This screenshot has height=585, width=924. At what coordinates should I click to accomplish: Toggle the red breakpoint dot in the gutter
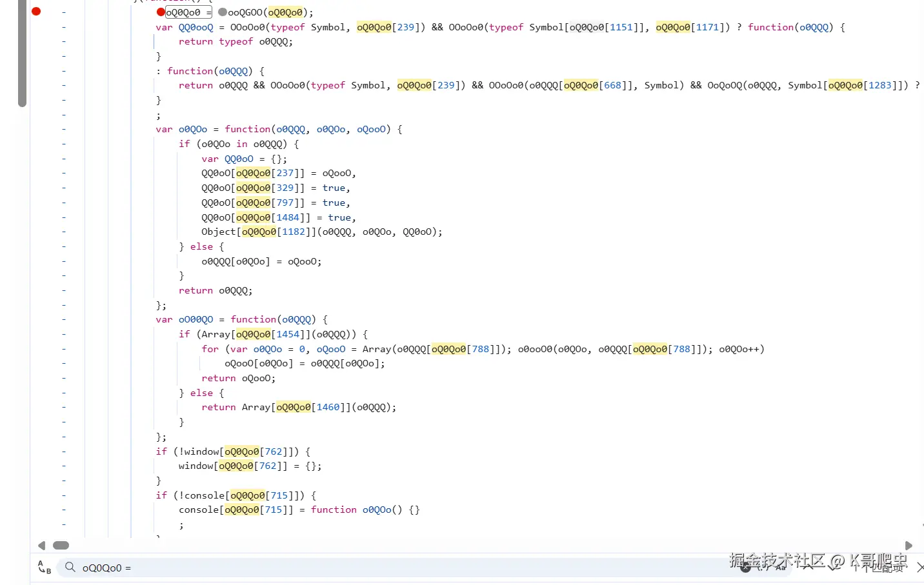coord(36,11)
